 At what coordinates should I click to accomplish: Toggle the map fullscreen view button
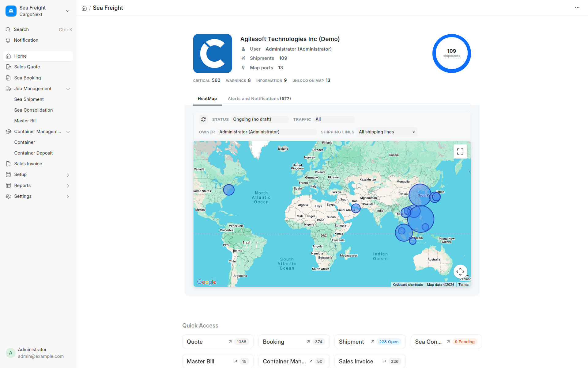pos(460,151)
